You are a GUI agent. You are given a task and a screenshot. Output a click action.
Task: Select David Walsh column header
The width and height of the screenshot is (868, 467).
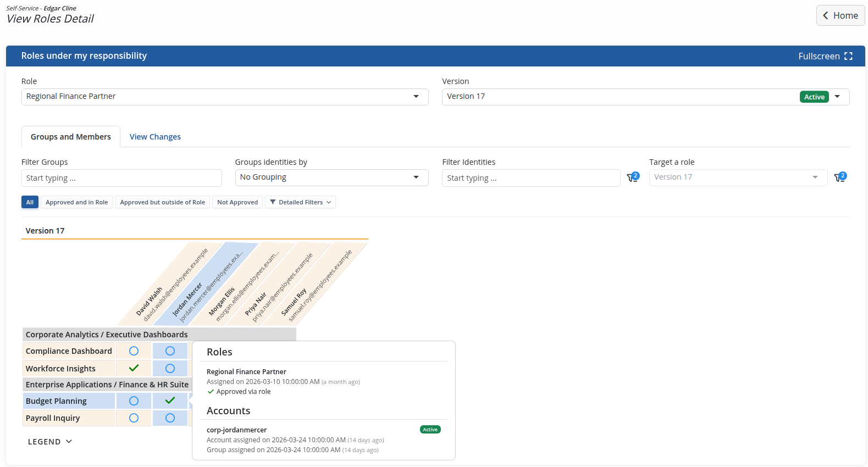pyautogui.click(x=170, y=285)
